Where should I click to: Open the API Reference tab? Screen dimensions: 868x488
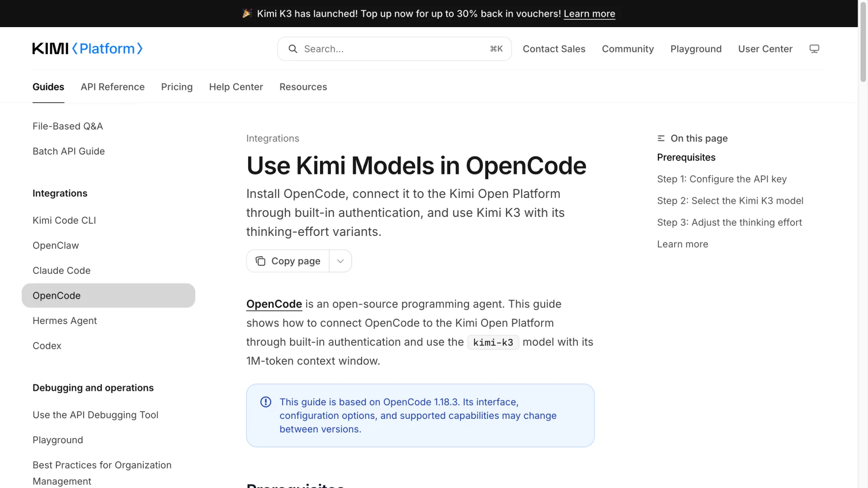(x=113, y=87)
